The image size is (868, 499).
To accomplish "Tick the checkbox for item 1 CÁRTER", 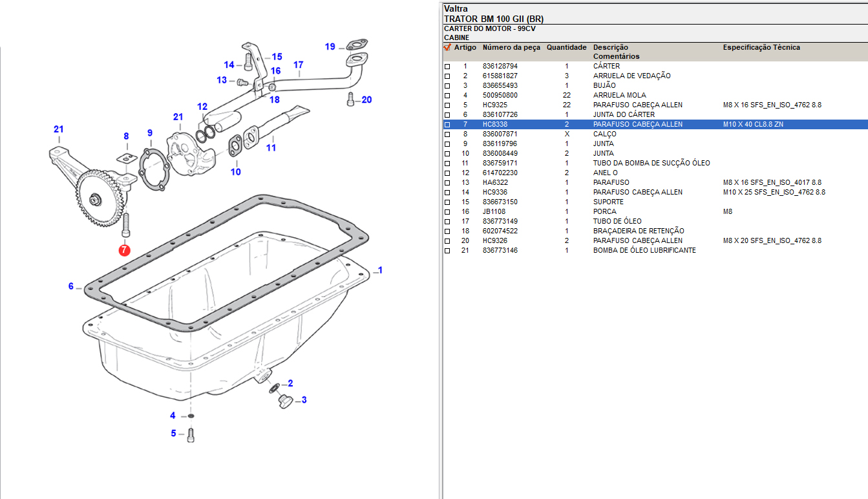I will pos(447,67).
